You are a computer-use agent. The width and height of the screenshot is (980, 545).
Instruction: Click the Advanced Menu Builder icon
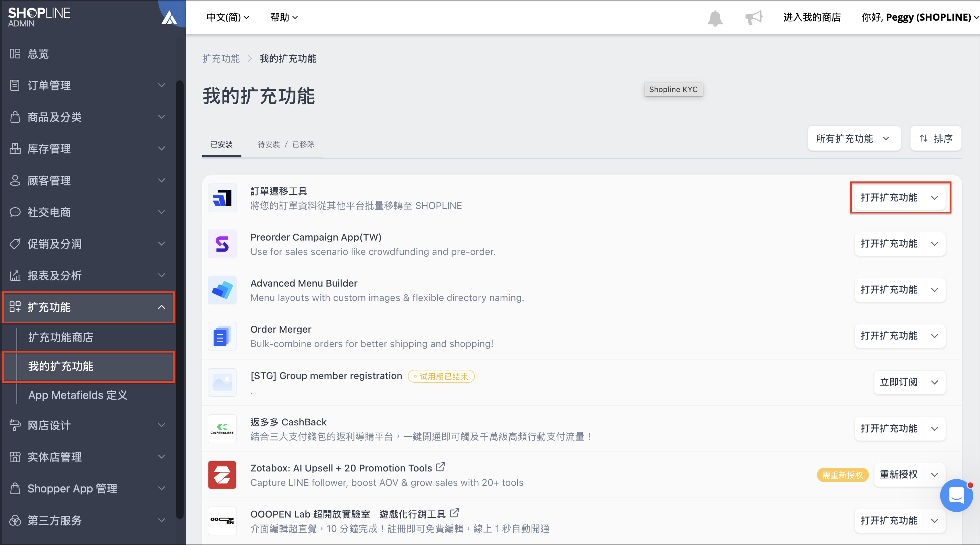click(x=222, y=290)
